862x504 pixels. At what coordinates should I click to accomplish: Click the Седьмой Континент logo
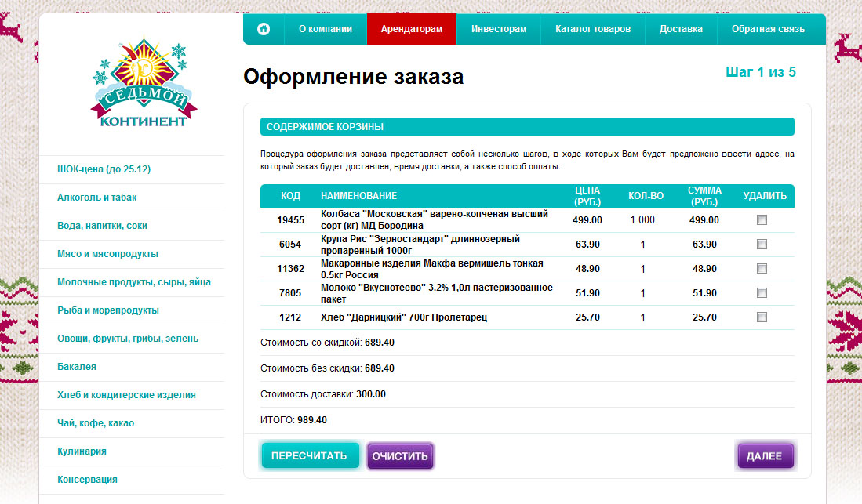[x=144, y=82]
